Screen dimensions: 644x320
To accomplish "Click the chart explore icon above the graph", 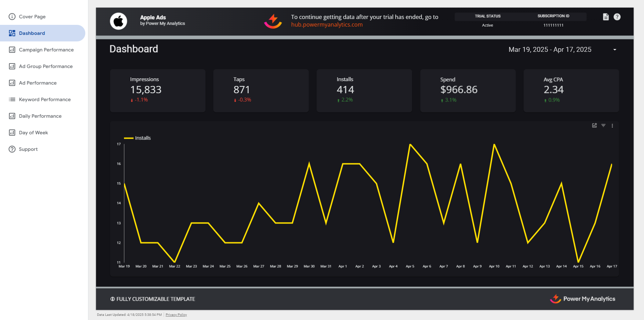I will (594, 126).
